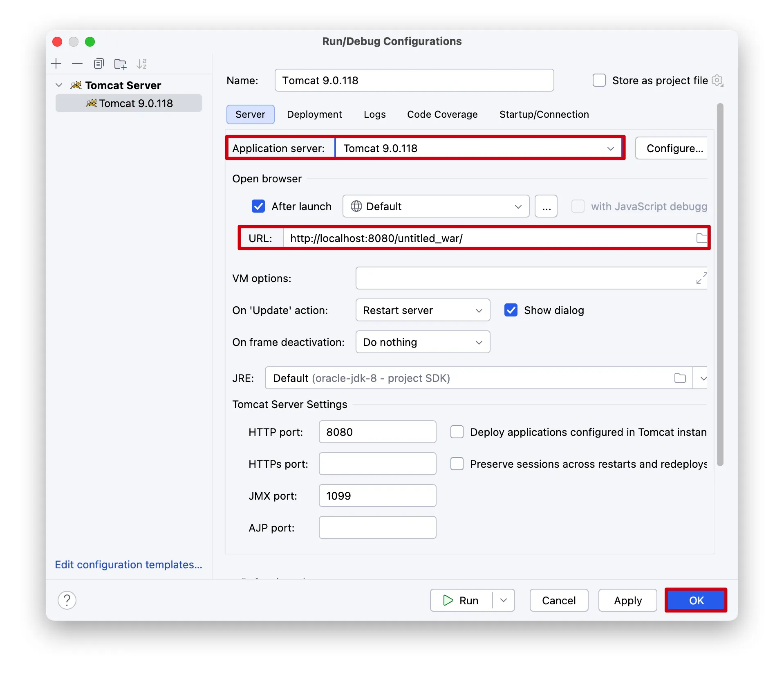Viewport: 784px width, 682px height.
Task: Focus the Name input field
Action: (414, 81)
